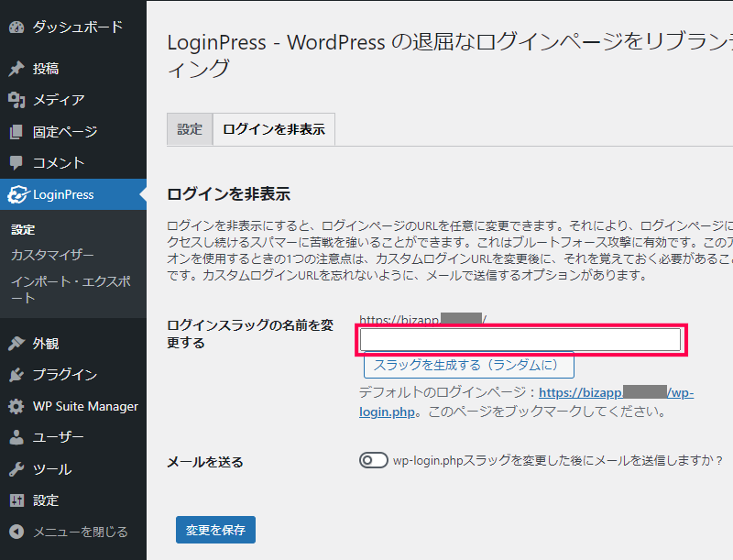The width and height of the screenshot is (733, 560).
Task: Switch to the ログインを非表示 tab
Action: click(274, 129)
